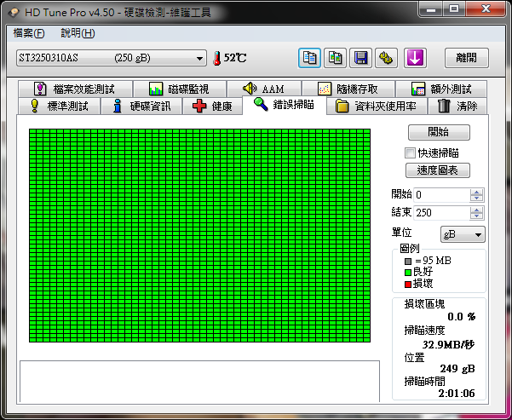Click the speaker icon on AAM tab
This screenshot has width=512, height=420.
tap(250, 89)
